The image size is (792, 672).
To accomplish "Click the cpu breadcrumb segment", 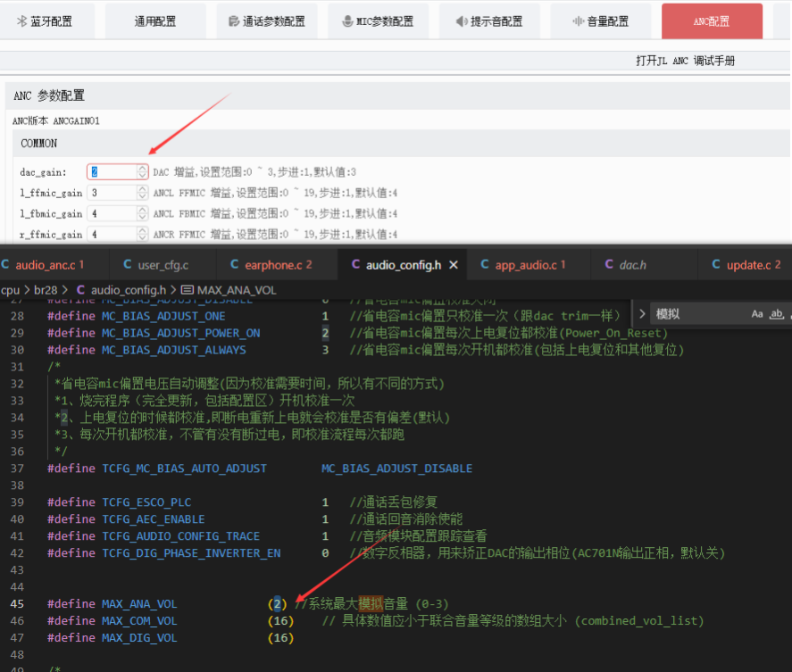I will [10, 290].
